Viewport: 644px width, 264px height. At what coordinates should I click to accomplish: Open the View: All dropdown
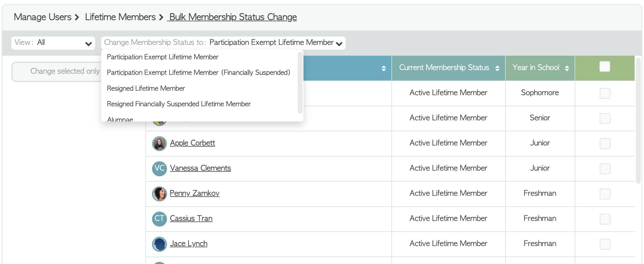[x=53, y=43]
